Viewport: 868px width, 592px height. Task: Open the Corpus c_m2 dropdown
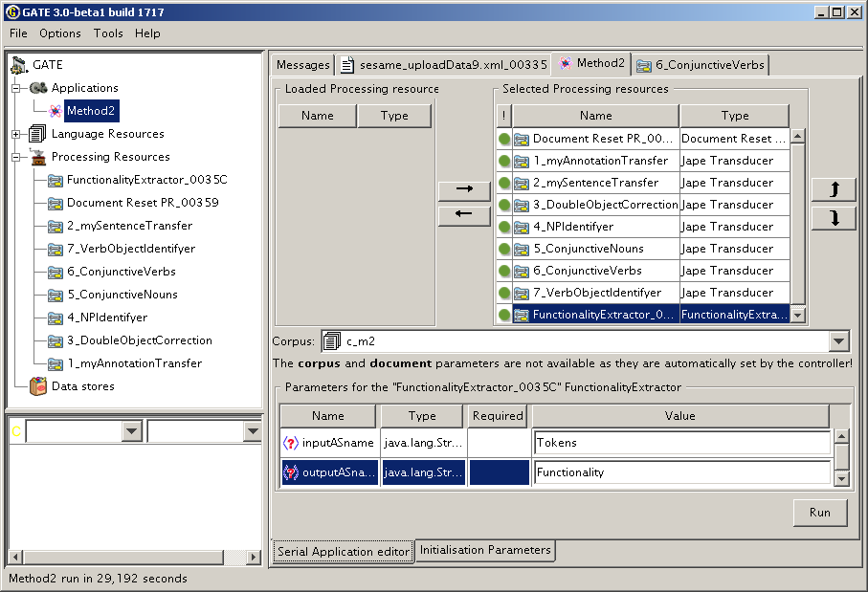click(x=839, y=341)
